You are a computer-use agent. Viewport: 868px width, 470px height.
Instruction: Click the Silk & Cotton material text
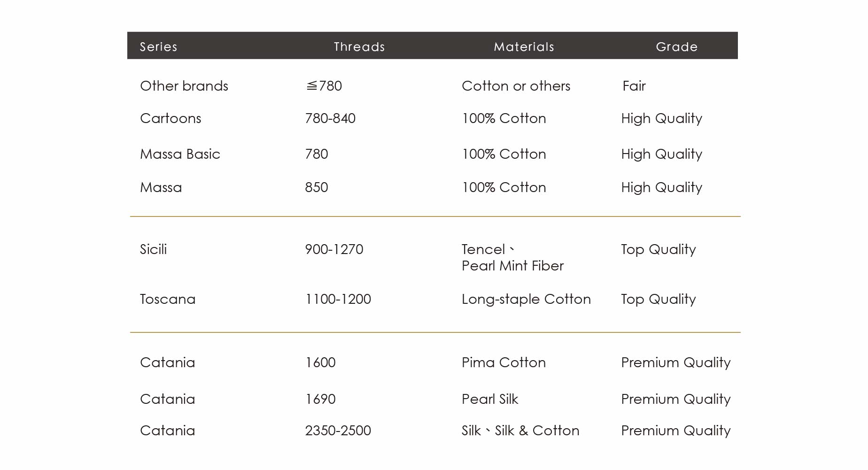pyautogui.click(x=537, y=431)
